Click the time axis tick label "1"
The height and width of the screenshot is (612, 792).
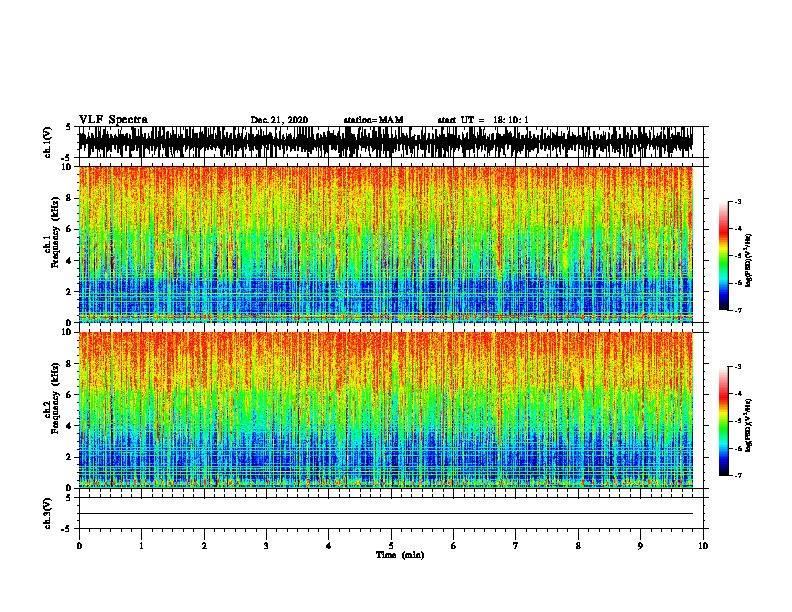(141, 546)
